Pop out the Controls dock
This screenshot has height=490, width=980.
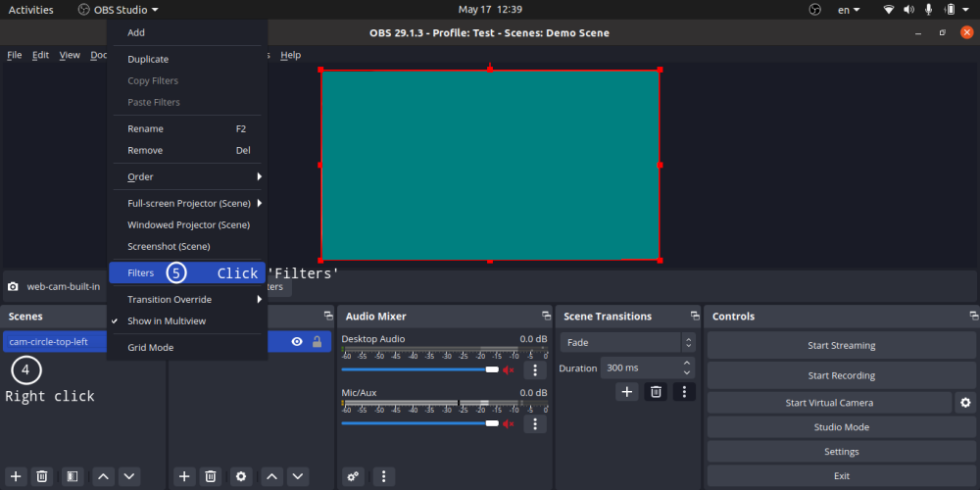click(x=973, y=317)
